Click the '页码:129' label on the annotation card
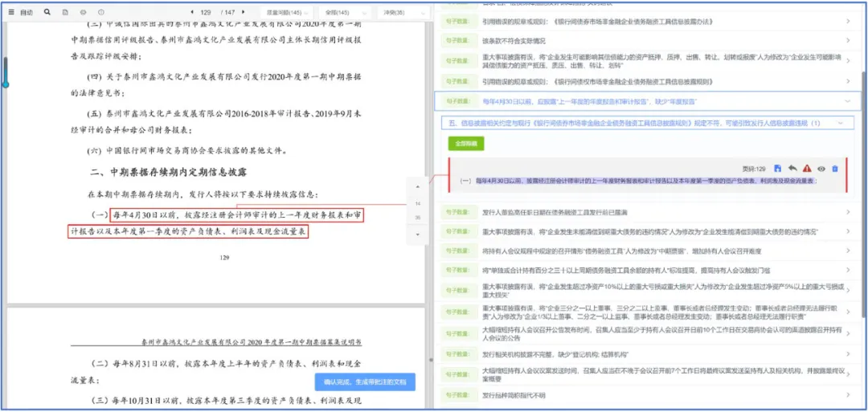868x412 pixels. coord(753,169)
